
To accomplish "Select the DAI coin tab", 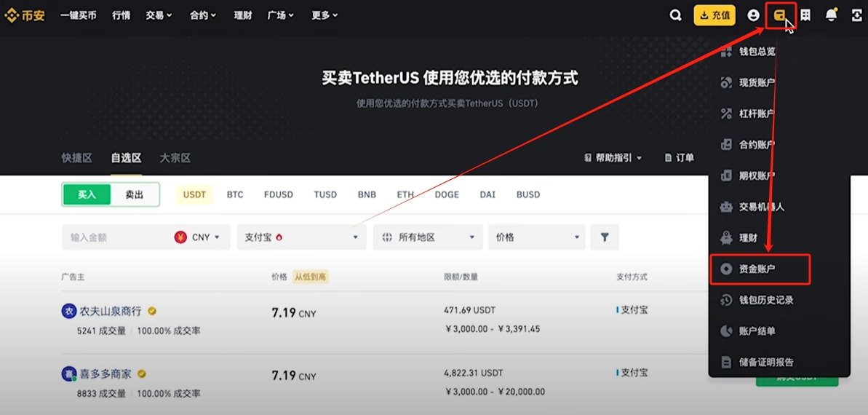I will pyautogui.click(x=487, y=194).
